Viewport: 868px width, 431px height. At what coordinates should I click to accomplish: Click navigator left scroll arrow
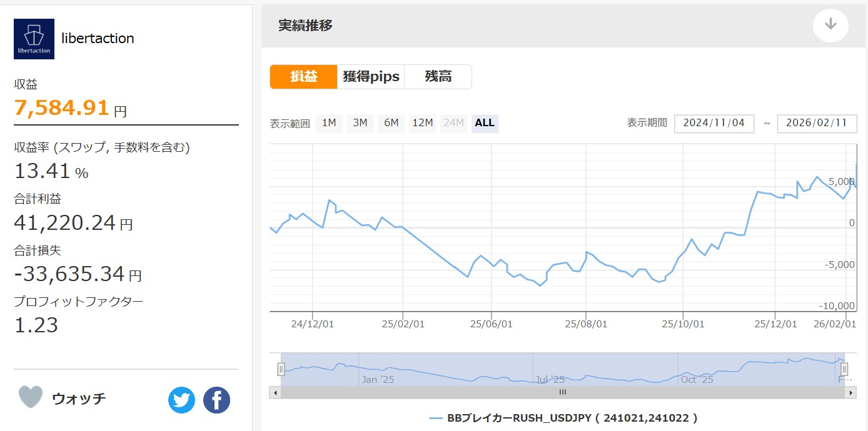pyautogui.click(x=275, y=392)
